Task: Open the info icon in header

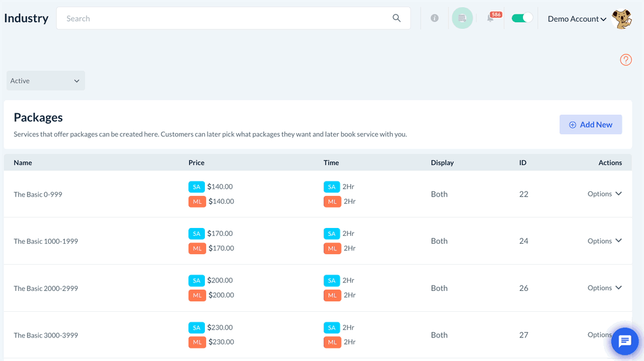Action: point(435,18)
